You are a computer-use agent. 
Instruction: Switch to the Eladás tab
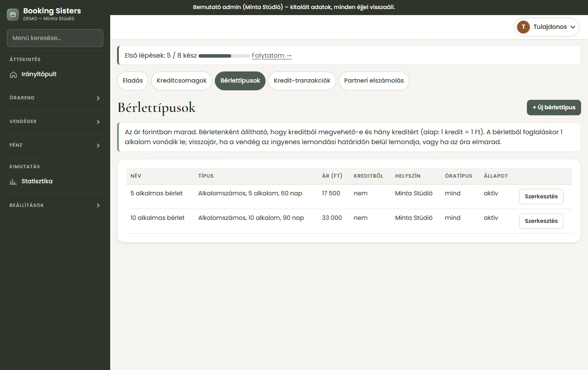point(133,81)
